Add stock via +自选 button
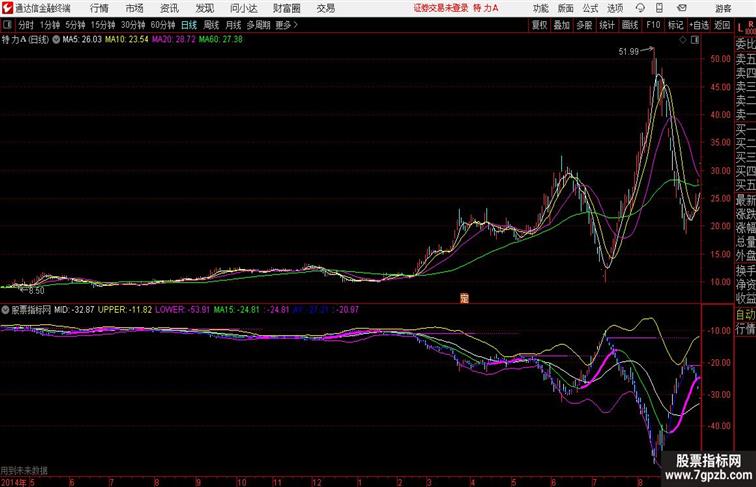 [699, 25]
